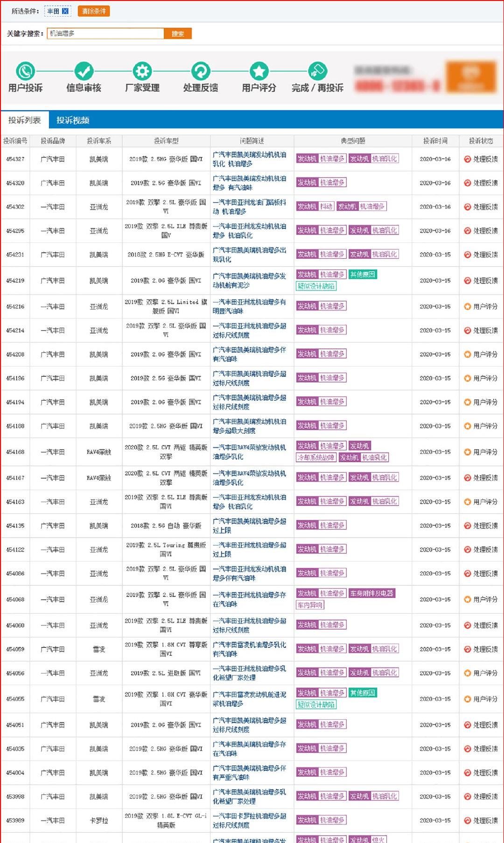Click the 清除条件 button
The height and width of the screenshot is (843, 504).
[94, 11]
